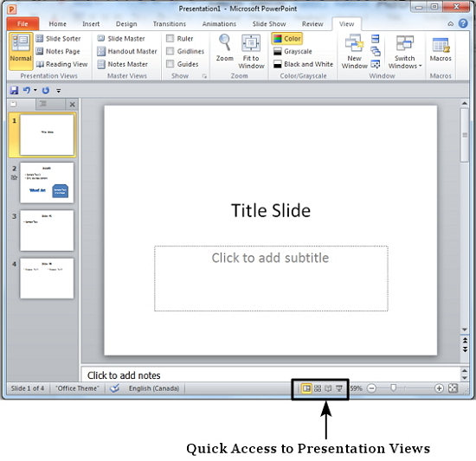Switch to the Slide Show tab
The image size is (476, 461).
(x=269, y=23)
